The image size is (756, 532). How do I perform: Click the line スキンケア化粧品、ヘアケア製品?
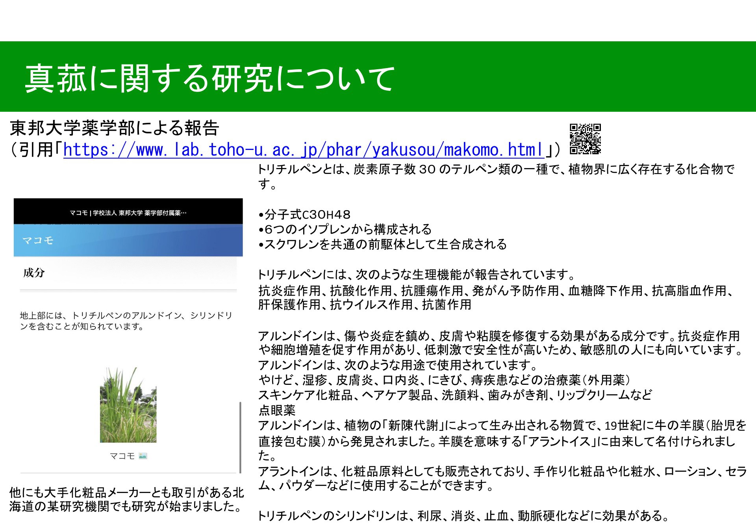click(455, 395)
